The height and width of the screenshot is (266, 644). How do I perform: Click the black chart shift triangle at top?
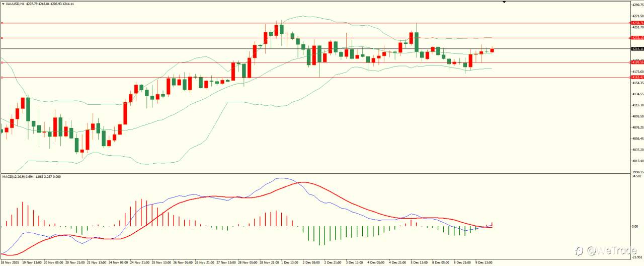coord(504,3)
